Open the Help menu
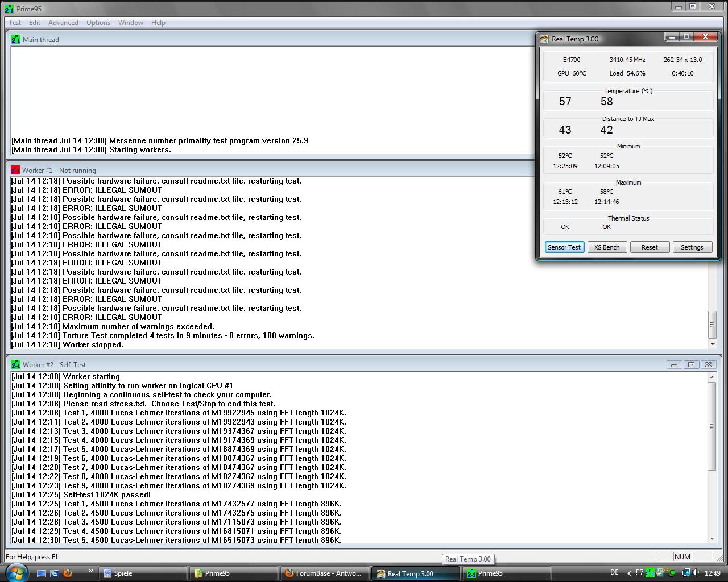 pyautogui.click(x=158, y=23)
